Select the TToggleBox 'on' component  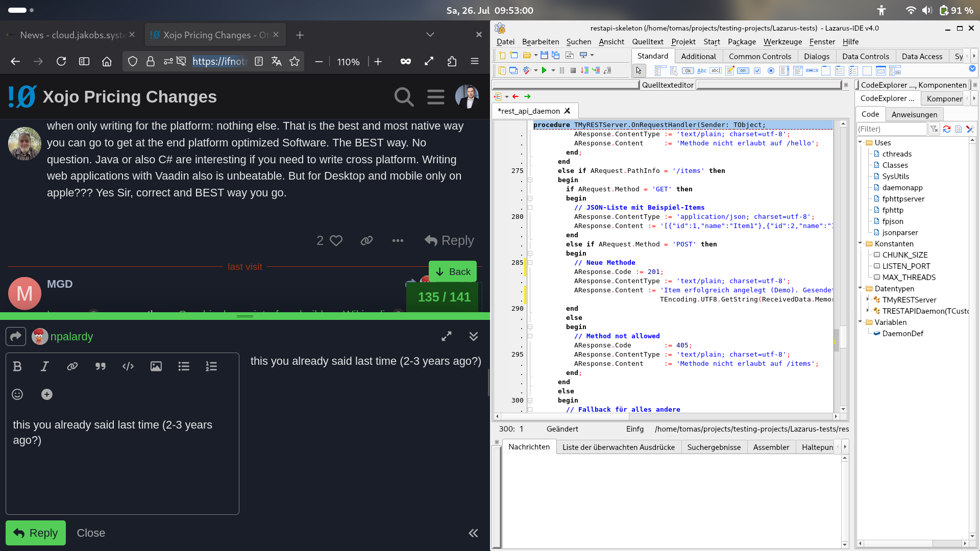[743, 70]
